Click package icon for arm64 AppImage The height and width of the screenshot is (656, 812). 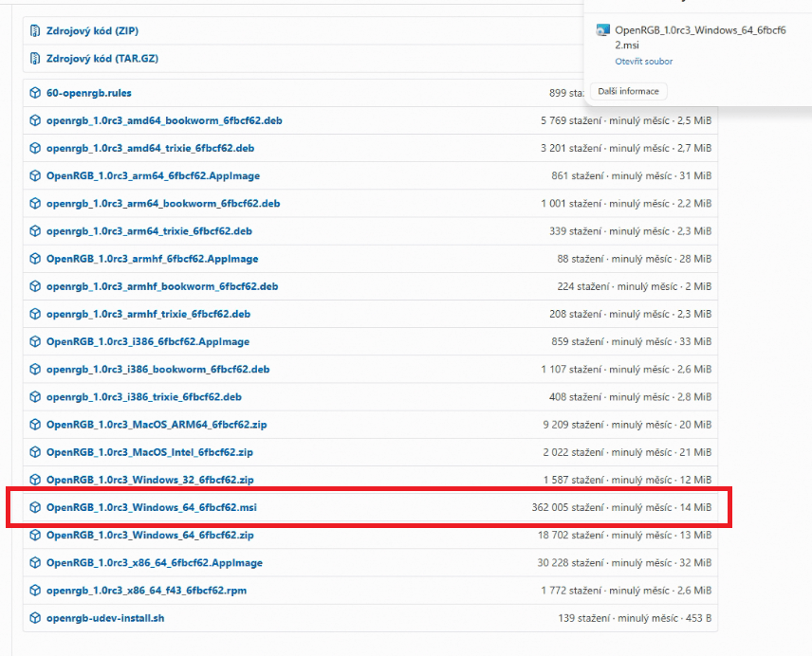[35, 176]
